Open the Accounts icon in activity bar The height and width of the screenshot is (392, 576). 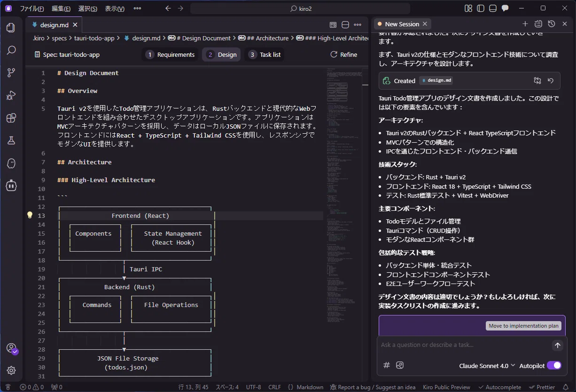pyautogui.click(x=11, y=348)
